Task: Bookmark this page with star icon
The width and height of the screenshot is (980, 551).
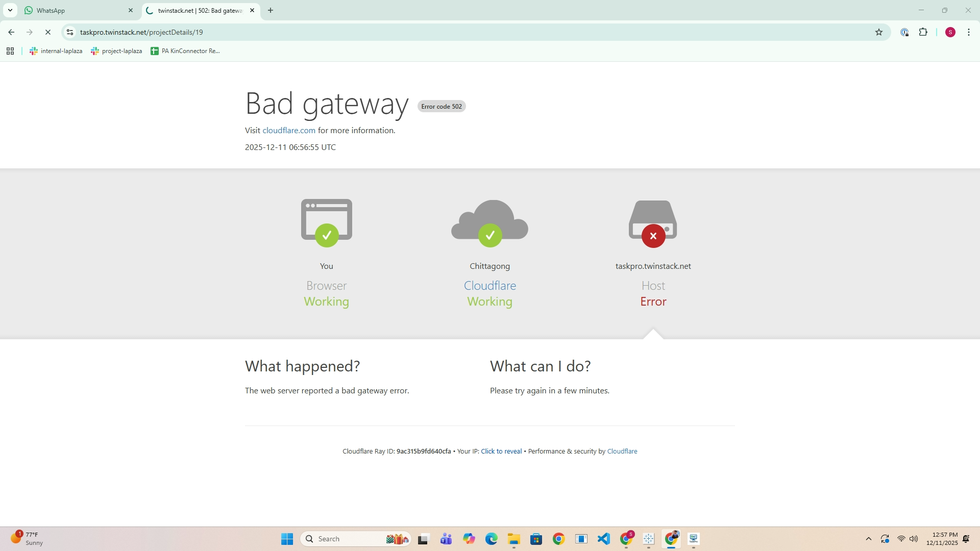Action: tap(879, 32)
